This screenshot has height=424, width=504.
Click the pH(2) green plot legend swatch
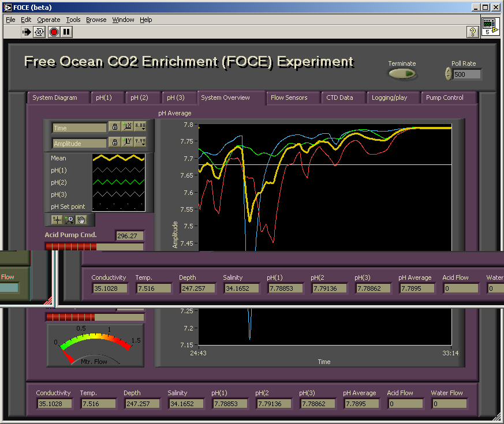click(x=118, y=182)
